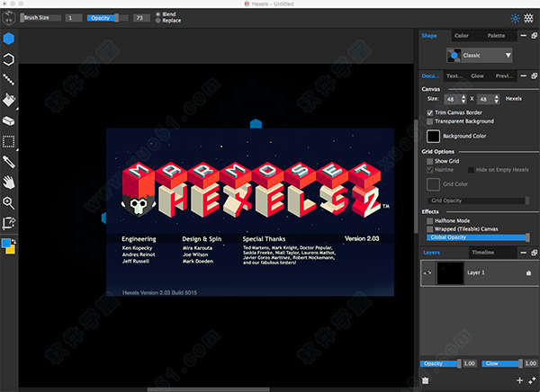The width and height of the screenshot is (540, 392).
Task: Add a new layer with plus icon
Action: 519,380
